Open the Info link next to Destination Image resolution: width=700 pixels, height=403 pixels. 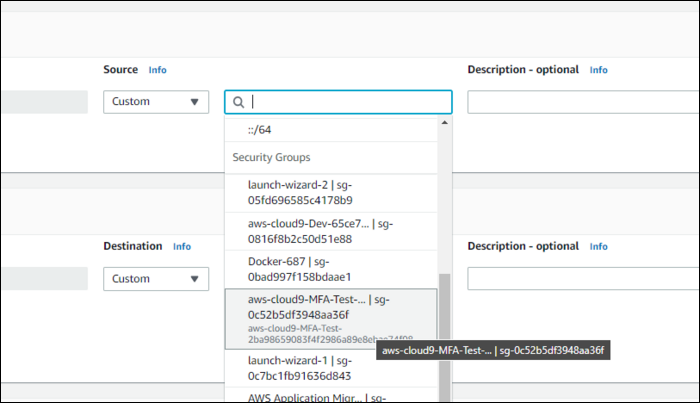coord(182,246)
